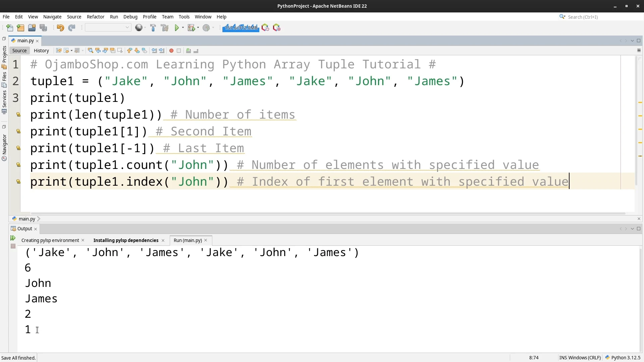Open the browser selection dropdown arrow
644x362 pixels.
tap(145, 28)
